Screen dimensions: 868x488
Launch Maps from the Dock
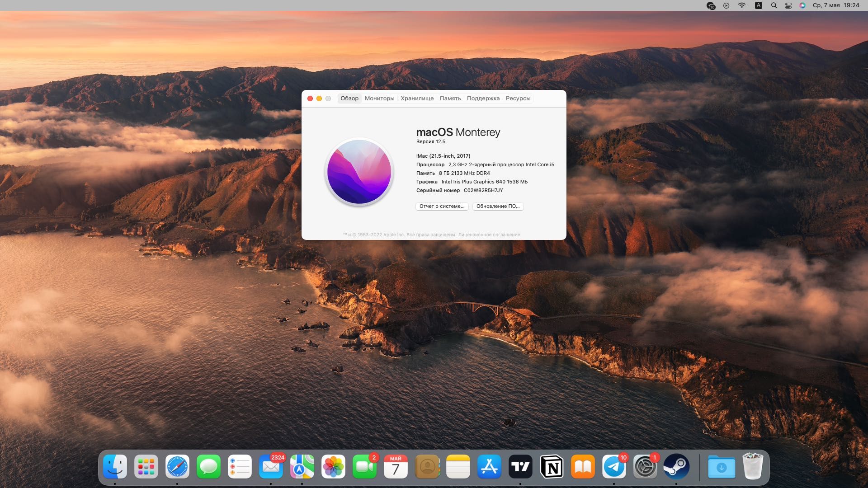pyautogui.click(x=302, y=467)
